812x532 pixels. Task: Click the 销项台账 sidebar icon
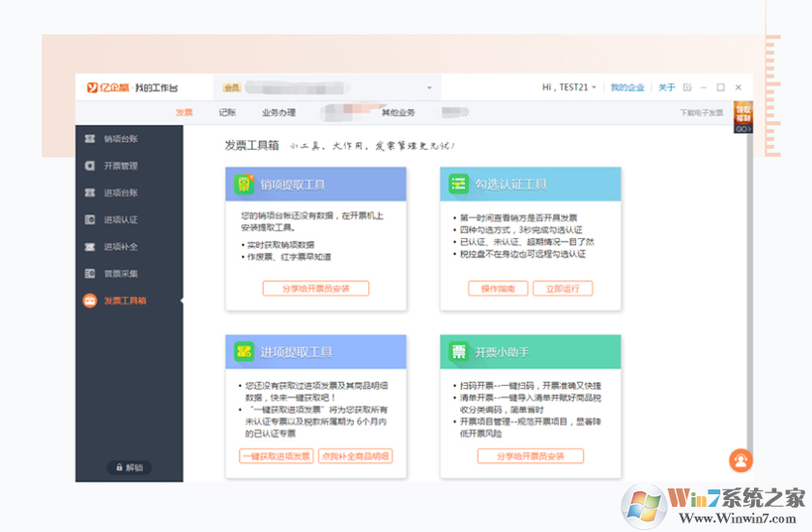[x=90, y=139]
